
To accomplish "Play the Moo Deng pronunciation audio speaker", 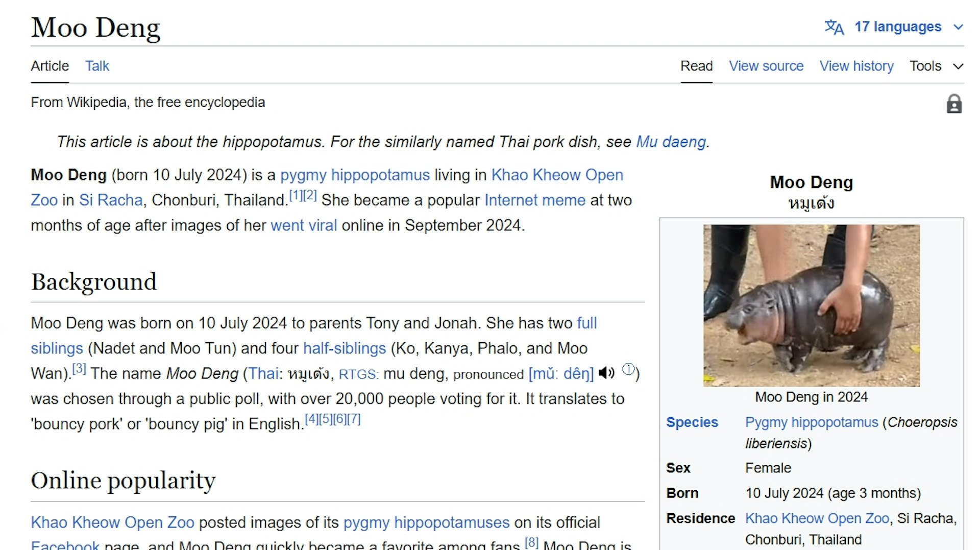I will point(606,373).
